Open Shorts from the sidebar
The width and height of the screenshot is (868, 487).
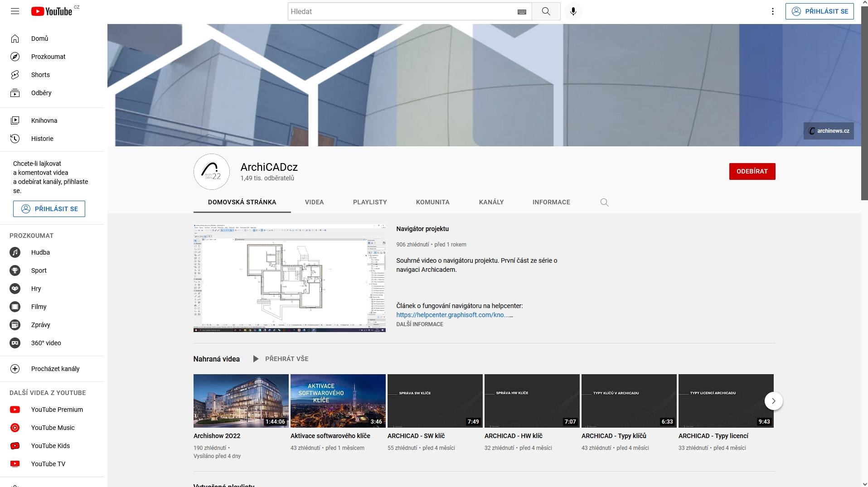40,75
